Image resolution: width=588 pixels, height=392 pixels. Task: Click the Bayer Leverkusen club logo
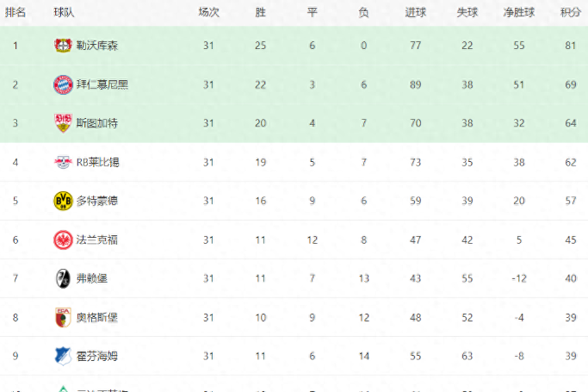point(62,45)
